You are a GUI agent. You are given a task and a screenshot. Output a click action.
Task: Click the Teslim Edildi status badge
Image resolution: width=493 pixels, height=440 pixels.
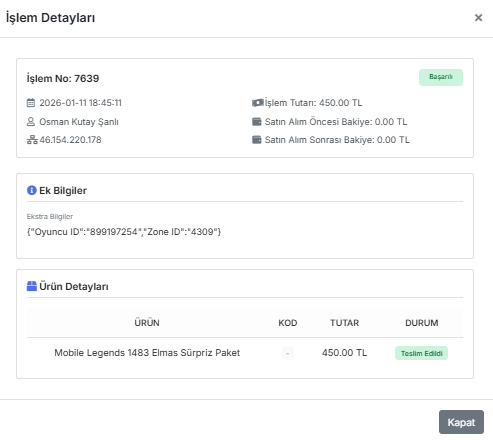point(421,353)
